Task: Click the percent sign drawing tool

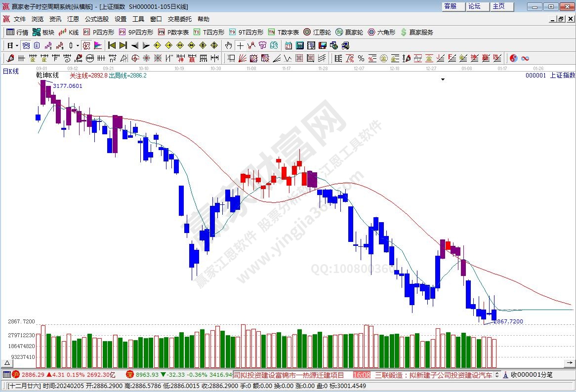Action: [361, 58]
